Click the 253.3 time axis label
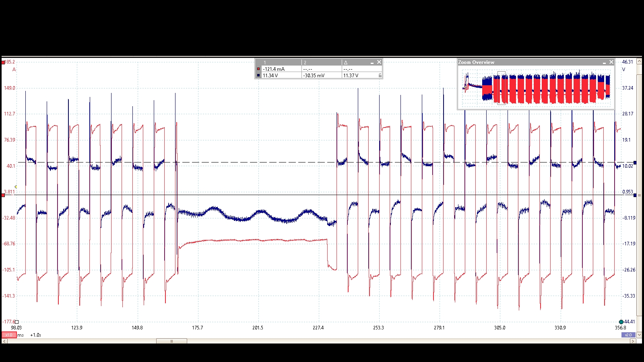 point(379,328)
